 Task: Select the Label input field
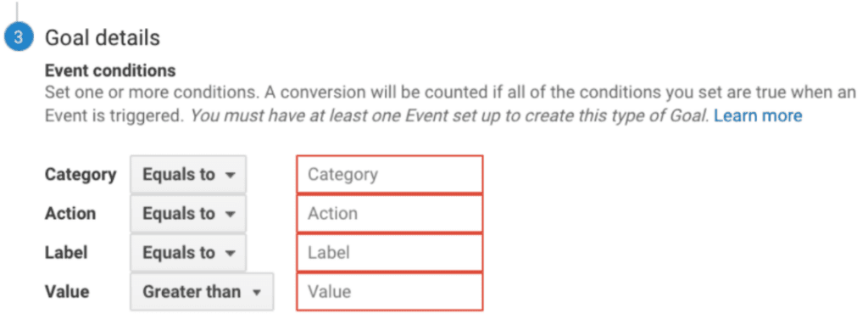point(390,253)
